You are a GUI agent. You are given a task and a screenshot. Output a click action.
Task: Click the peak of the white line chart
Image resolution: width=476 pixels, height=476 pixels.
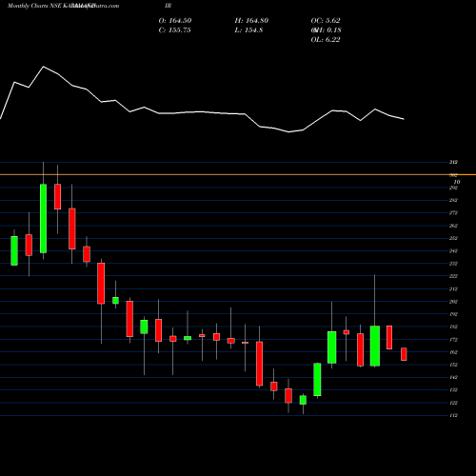[44, 67]
